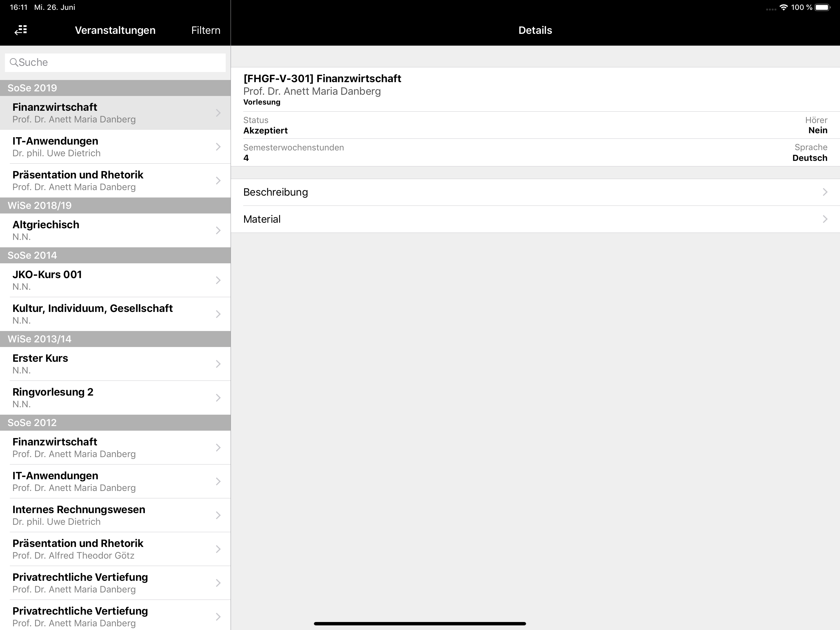This screenshot has height=630, width=840.
Task: Select the Altgriechisch course
Action: pyautogui.click(x=115, y=230)
